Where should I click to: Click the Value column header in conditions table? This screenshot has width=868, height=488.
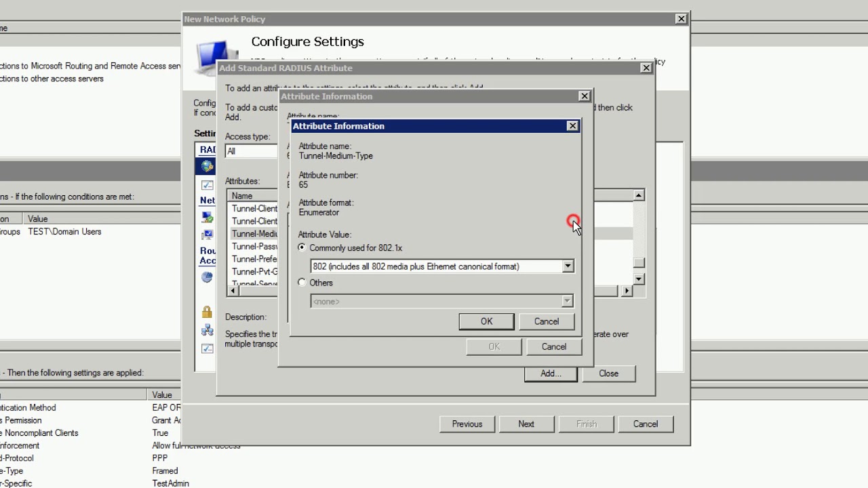(103, 219)
